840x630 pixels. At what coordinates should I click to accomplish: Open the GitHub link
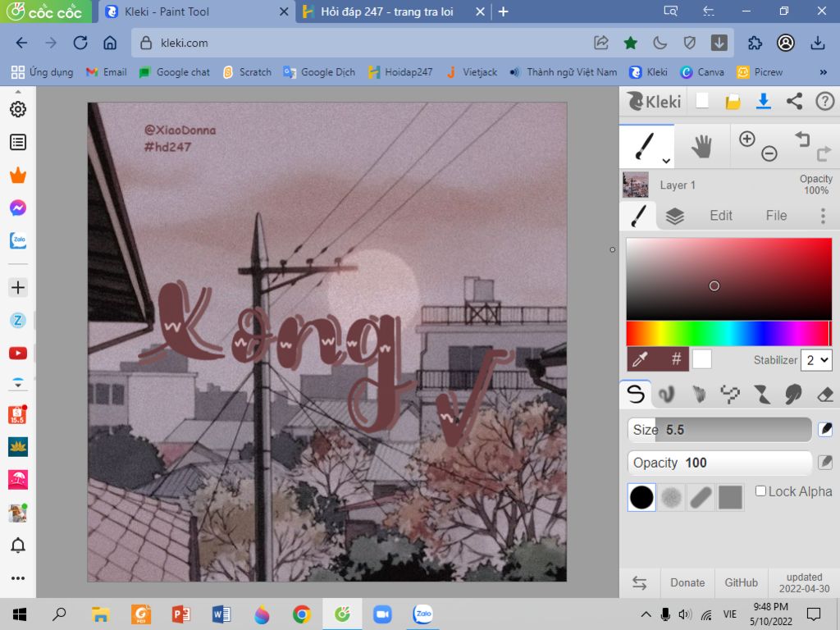pos(741,582)
